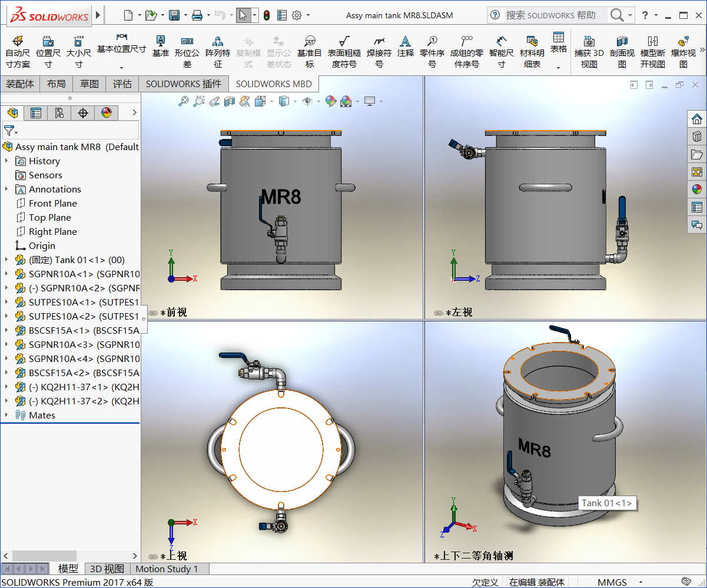Open the MMGS unit system status entry

tap(612, 582)
